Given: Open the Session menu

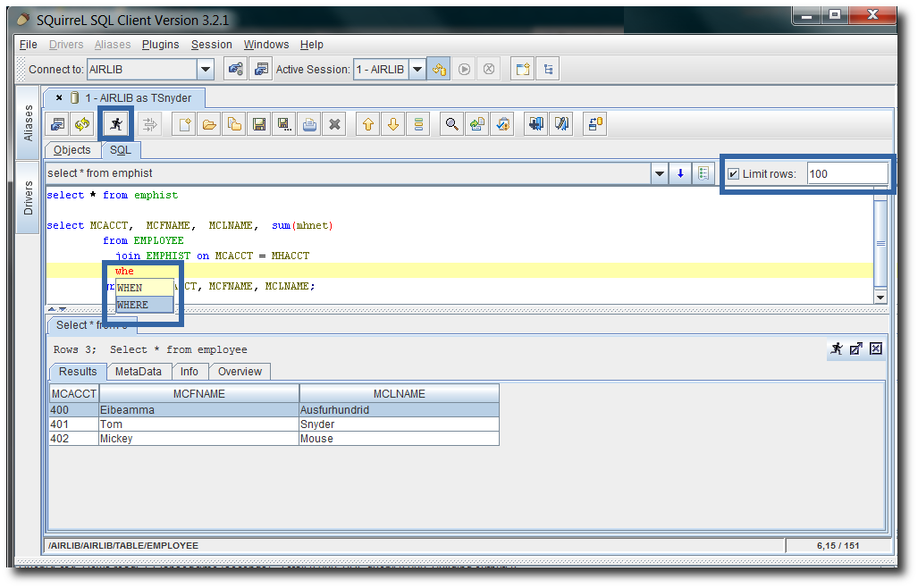Looking at the screenshot, I should coord(211,45).
